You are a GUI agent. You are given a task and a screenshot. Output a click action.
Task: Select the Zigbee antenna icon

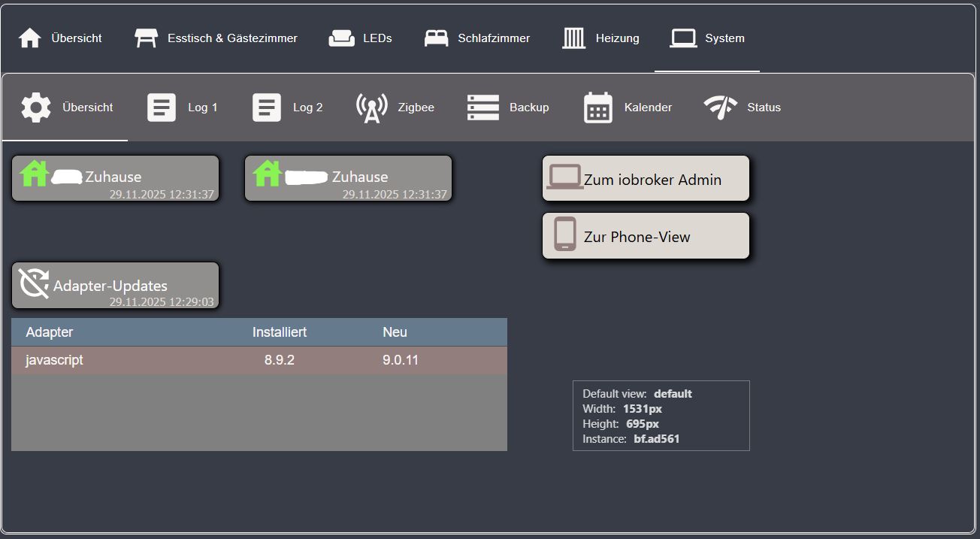point(371,107)
